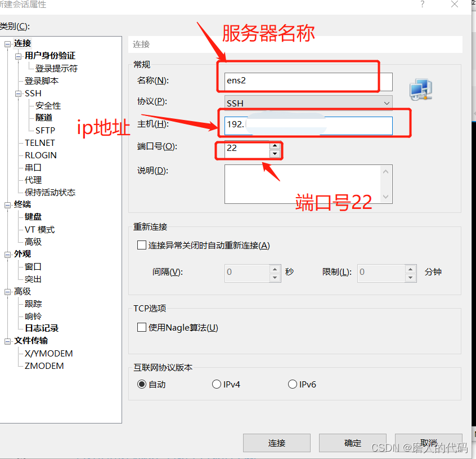Click the 确定 button

[352, 443]
